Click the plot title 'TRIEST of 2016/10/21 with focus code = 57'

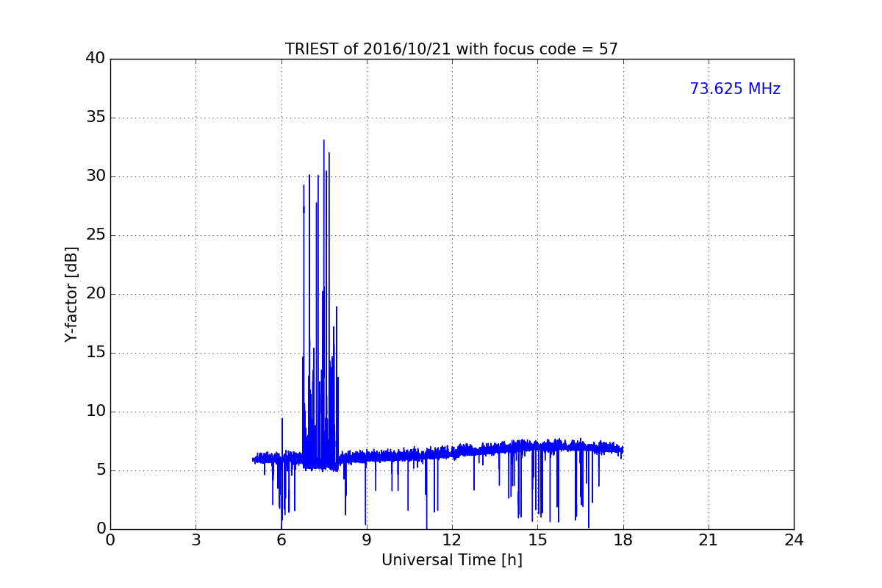(451, 49)
